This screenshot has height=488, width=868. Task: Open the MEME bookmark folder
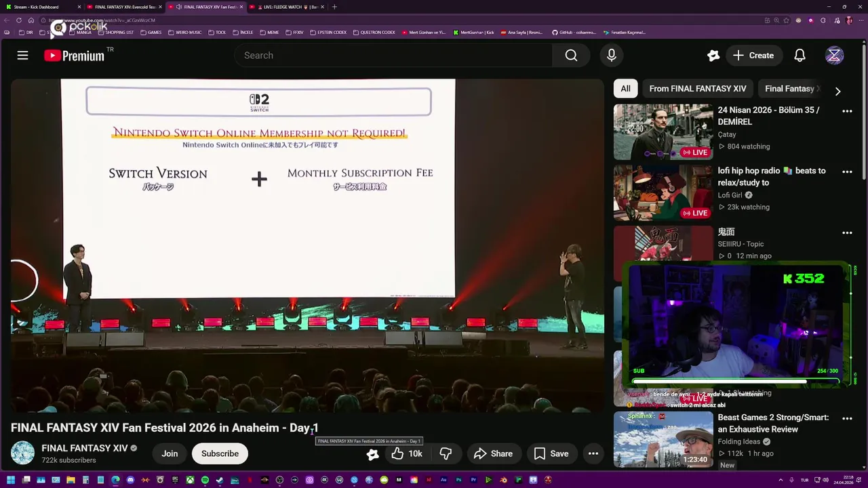(269, 33)
